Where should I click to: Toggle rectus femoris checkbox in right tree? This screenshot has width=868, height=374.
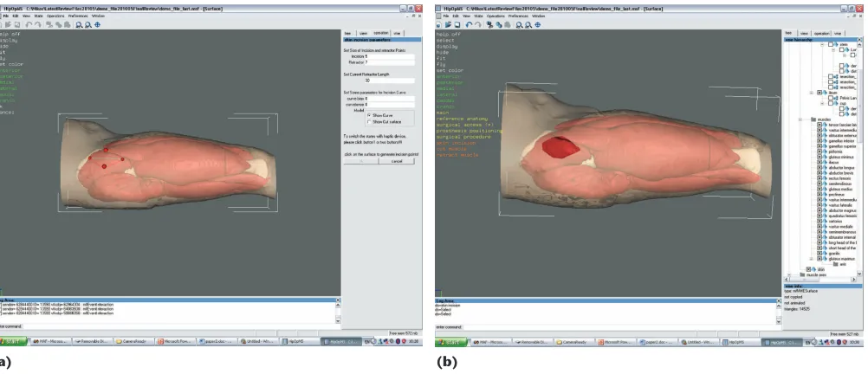coord(819,178)
